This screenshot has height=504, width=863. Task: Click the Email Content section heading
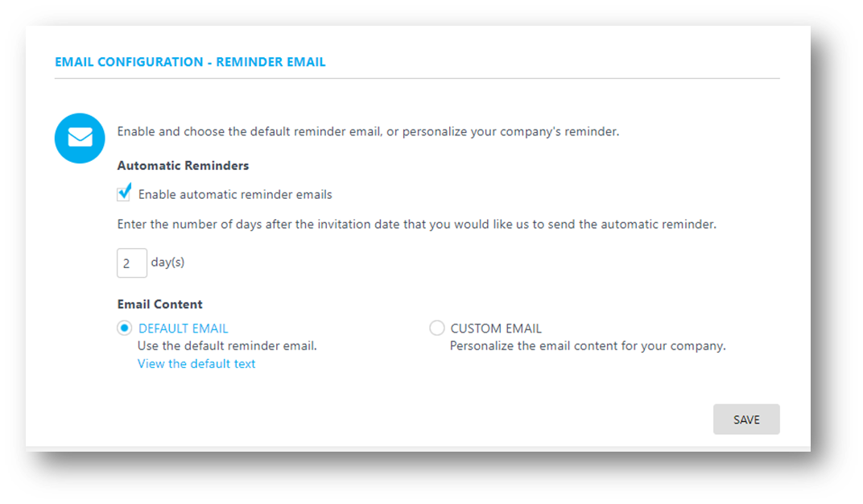159,304
